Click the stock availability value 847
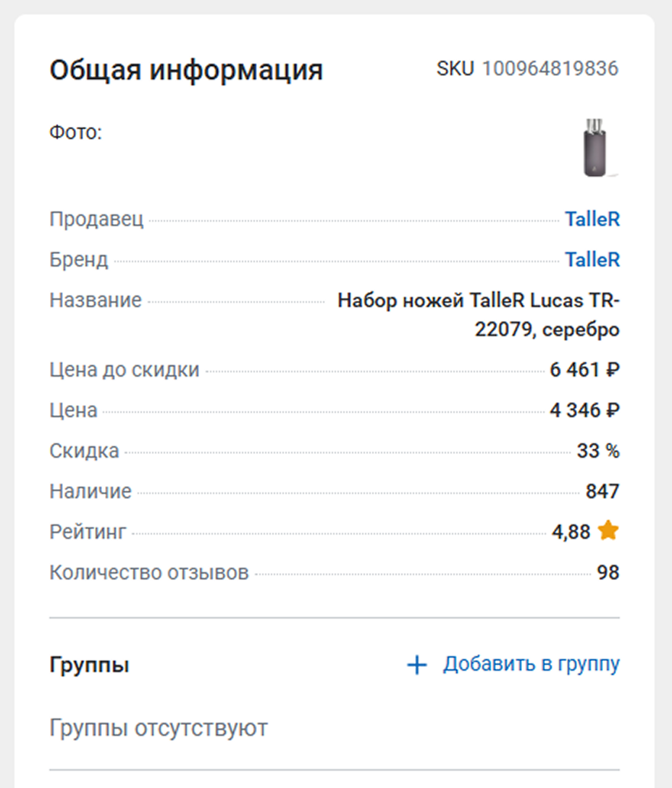 [x=602, y=492]
